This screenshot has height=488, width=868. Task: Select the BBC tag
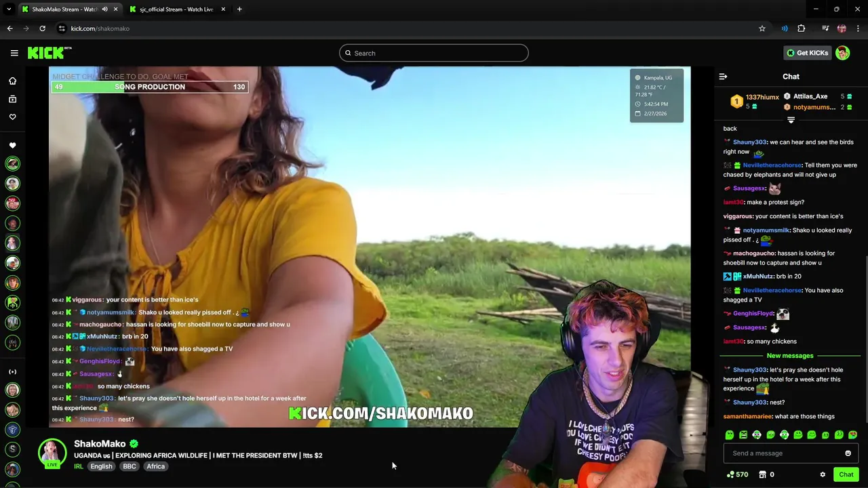130,466
